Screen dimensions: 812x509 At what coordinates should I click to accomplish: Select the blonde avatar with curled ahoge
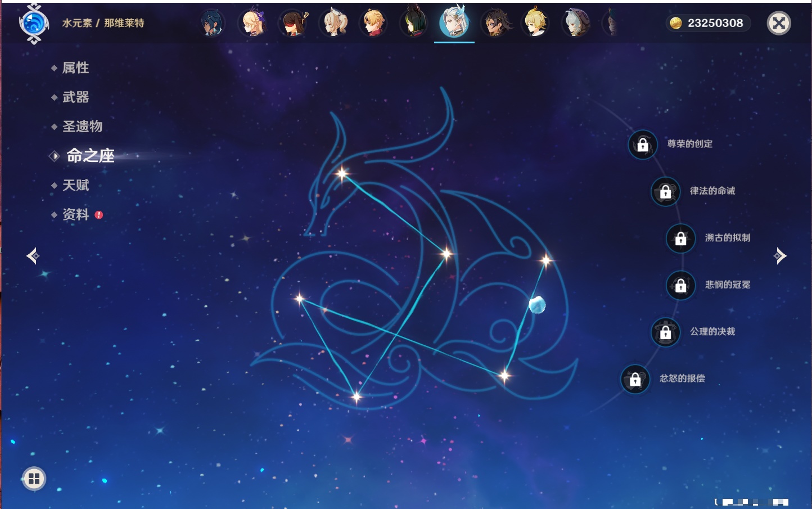click(535, 24)
